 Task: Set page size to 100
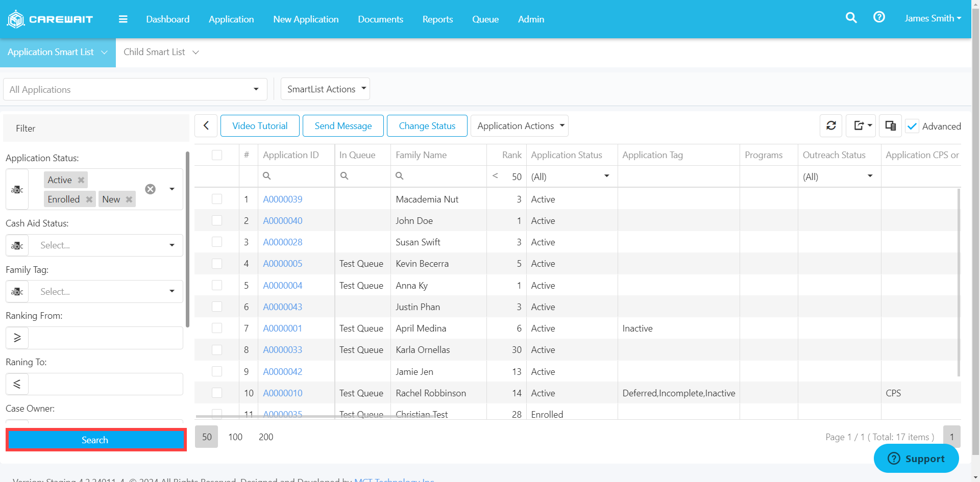235,437
